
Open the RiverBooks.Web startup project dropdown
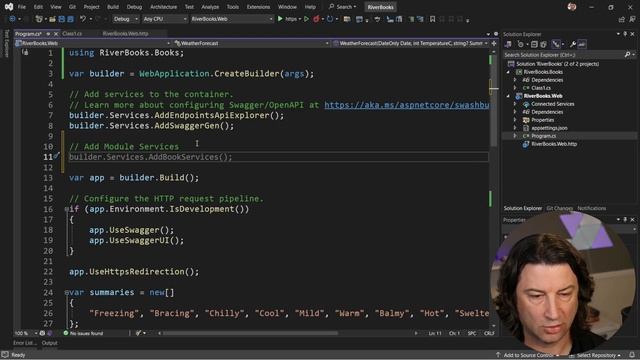232,19
